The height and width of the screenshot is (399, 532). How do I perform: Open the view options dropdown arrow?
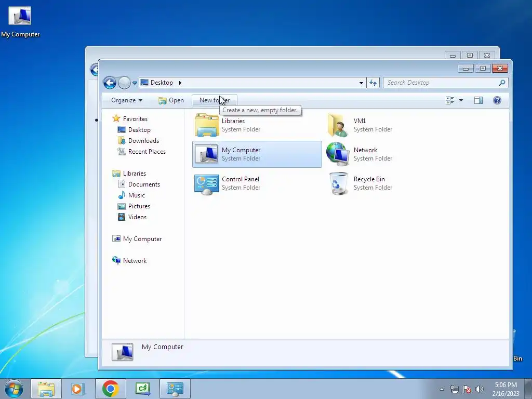coord(461,100)
